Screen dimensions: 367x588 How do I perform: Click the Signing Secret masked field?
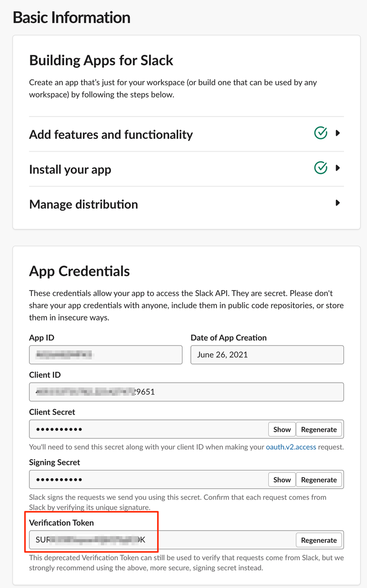[x=186, y=480]
